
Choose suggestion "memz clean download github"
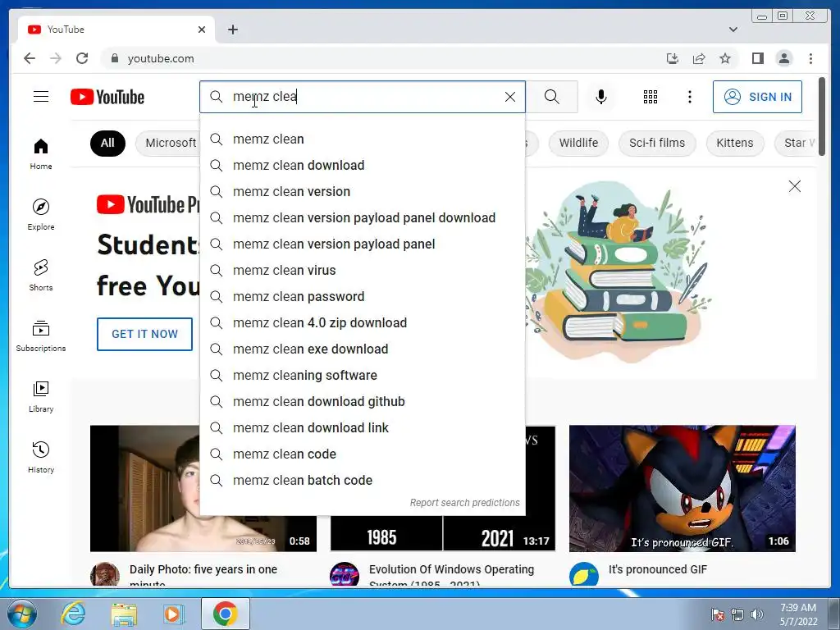click(x=362, y=402)
